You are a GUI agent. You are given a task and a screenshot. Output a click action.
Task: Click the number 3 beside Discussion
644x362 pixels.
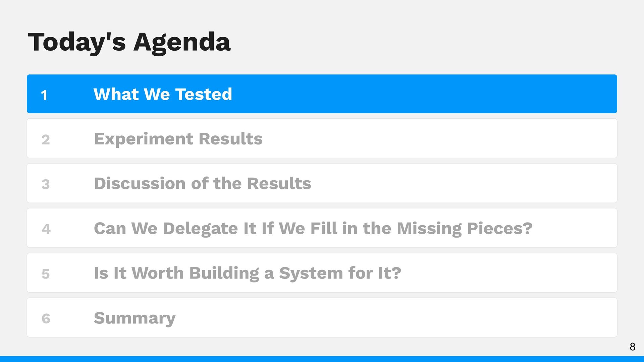[46, 184]
